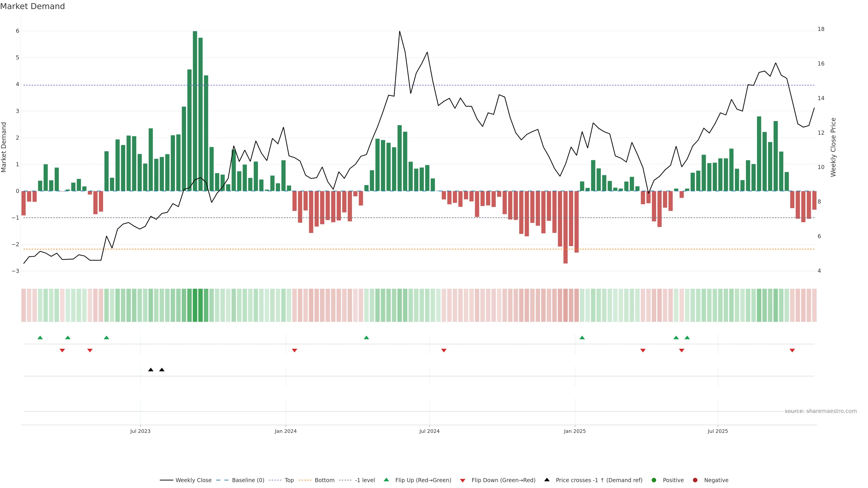The image size is (868, 488).
Task: Click the source: sharemaestro.com text
Action: pos(821,411)
